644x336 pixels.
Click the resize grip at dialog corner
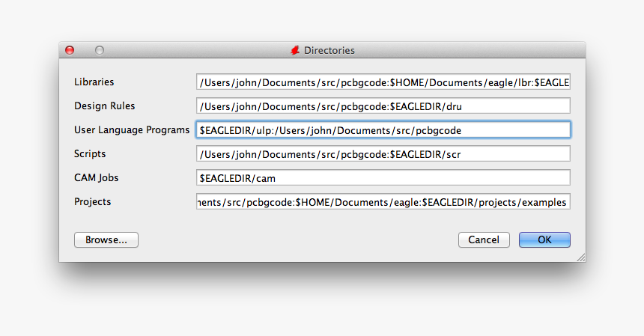pos(581,257)
